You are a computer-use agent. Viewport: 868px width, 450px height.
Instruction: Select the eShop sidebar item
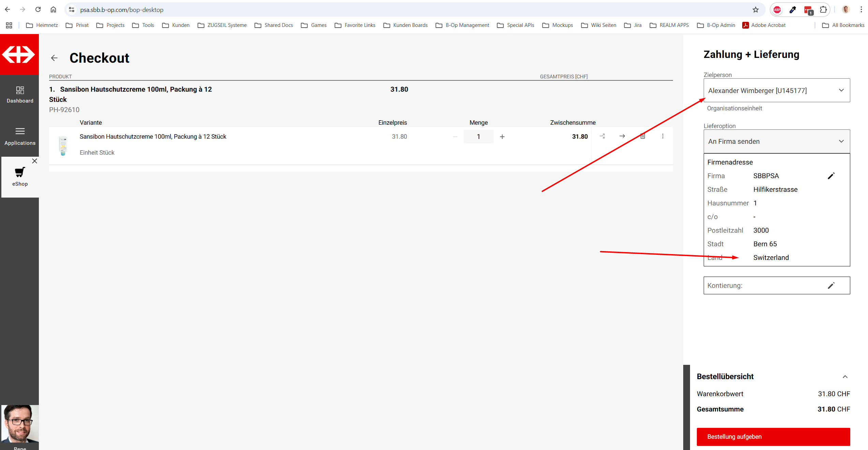click(x=20, y=177)
